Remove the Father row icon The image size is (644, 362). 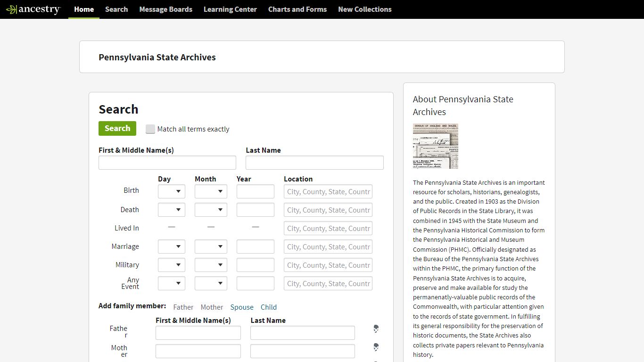point(376,329)
